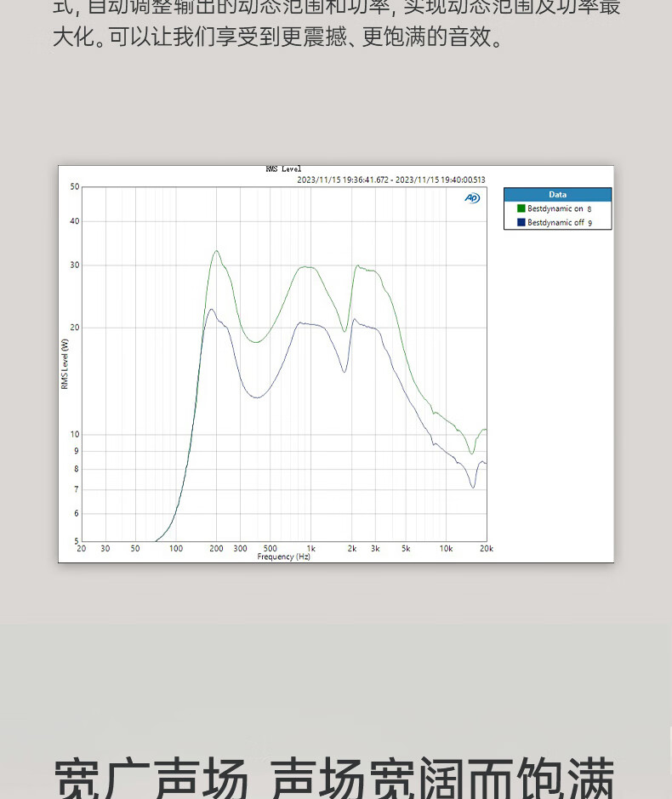Click the blue Bestdynamic off color swatch

click(521, 223)
